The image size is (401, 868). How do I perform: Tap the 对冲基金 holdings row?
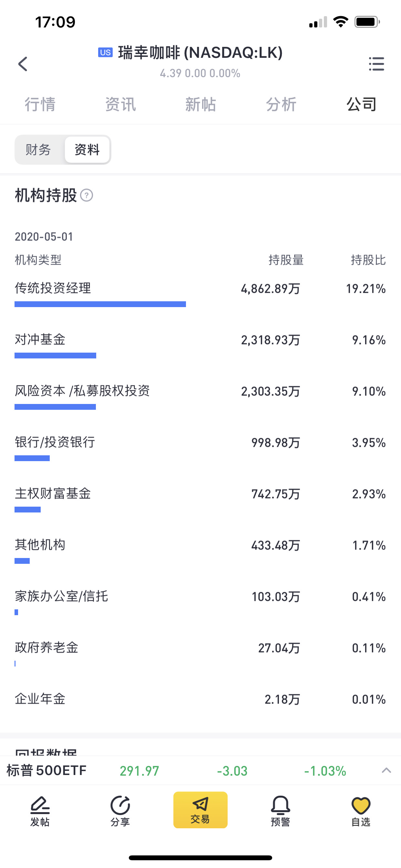200,340
